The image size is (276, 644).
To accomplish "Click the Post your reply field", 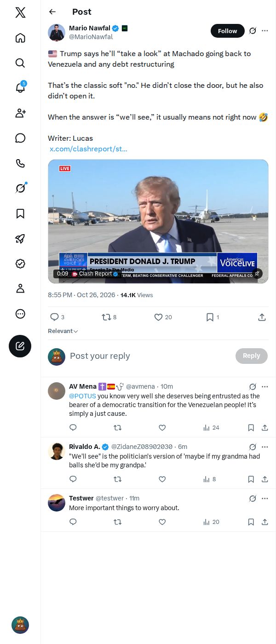I will coord(150,356).
